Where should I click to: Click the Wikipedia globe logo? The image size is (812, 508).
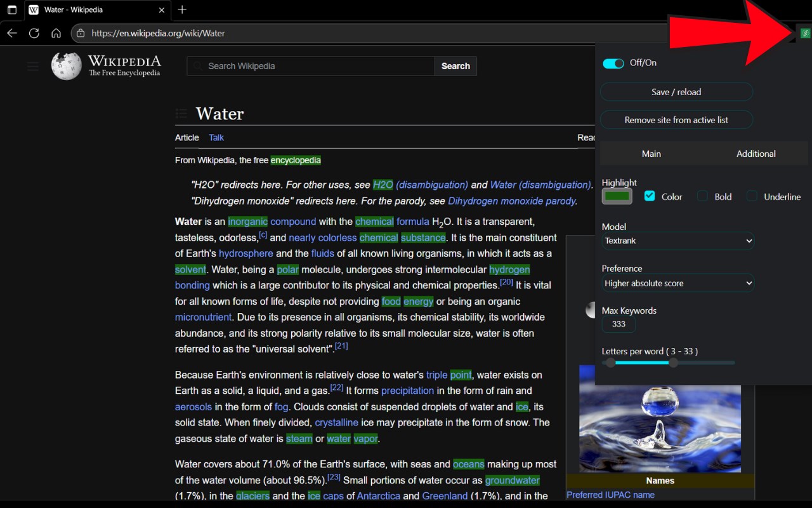pyautogui.click(x=67, y=66)
